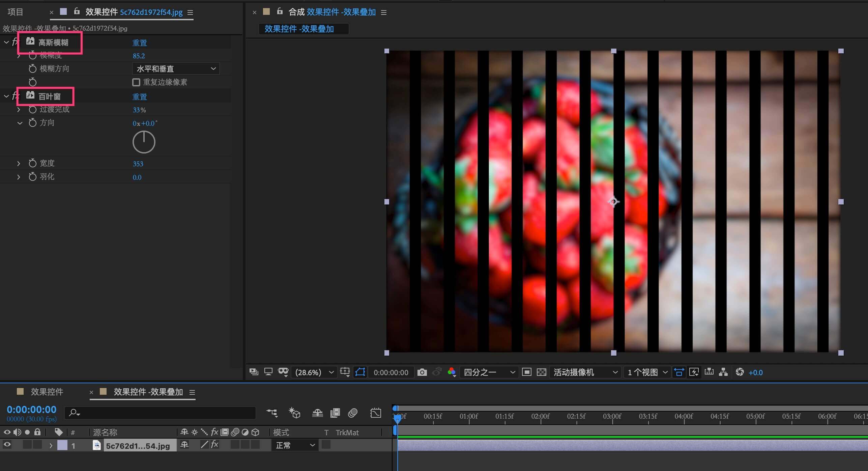Image resolution: width=868 pixels, height=471 pixels.
Task: Enable the 重复边缘像素 checkbox
Action: point(136,82)
